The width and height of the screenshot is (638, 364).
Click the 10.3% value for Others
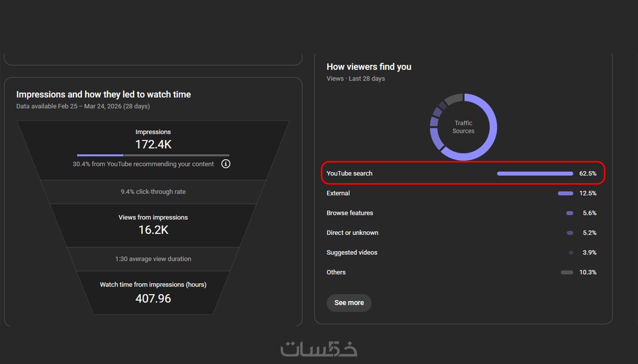point(588,272)
